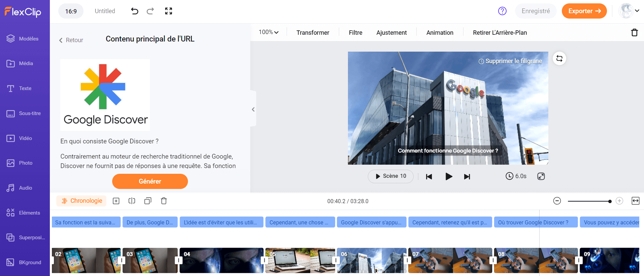Click the replace media swap icon

click(559, 58)
